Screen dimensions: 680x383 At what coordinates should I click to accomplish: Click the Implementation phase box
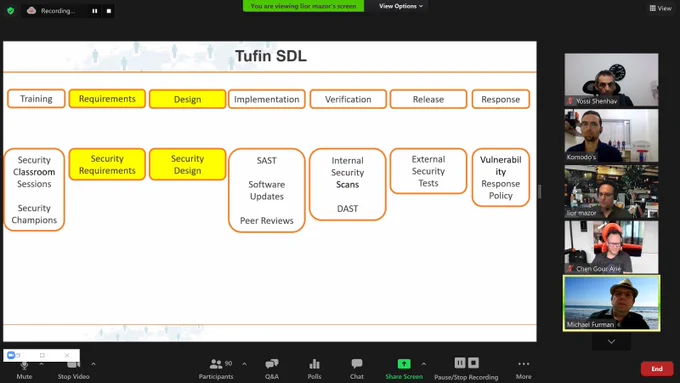pos(267,99)
